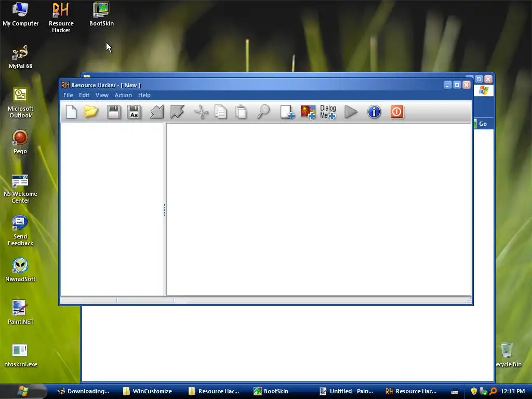This screenshot has height=399, width=532.
Task: Switch to Resource Hac... folder taskbar item
Action: [x=214, y=391]
